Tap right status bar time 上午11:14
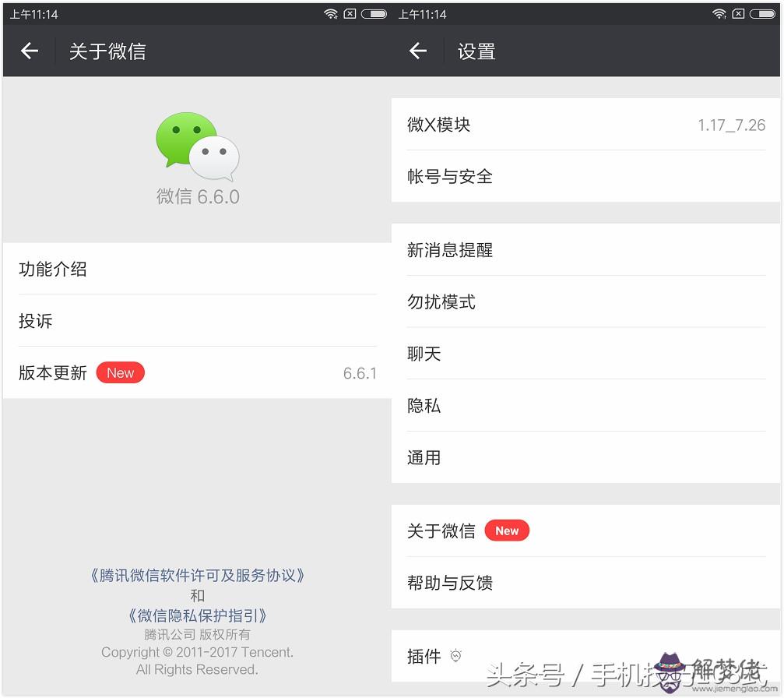This screenshot has height=698, width=784. (423, 14)
